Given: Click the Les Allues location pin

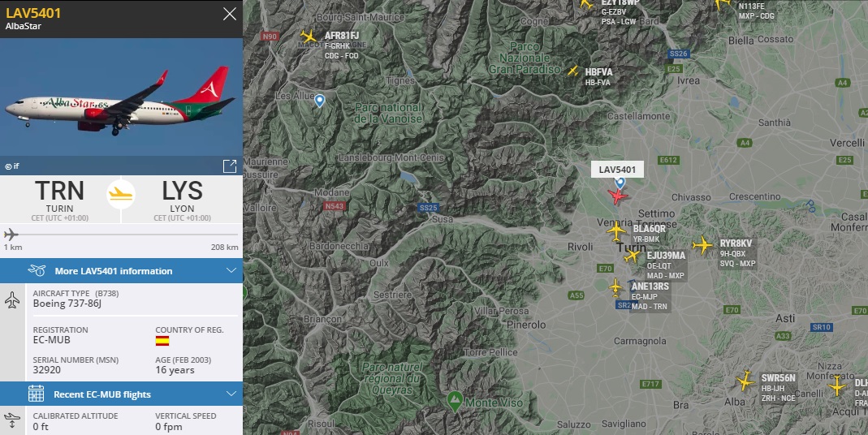Looking at the screenshot, I should click(319, 100).
